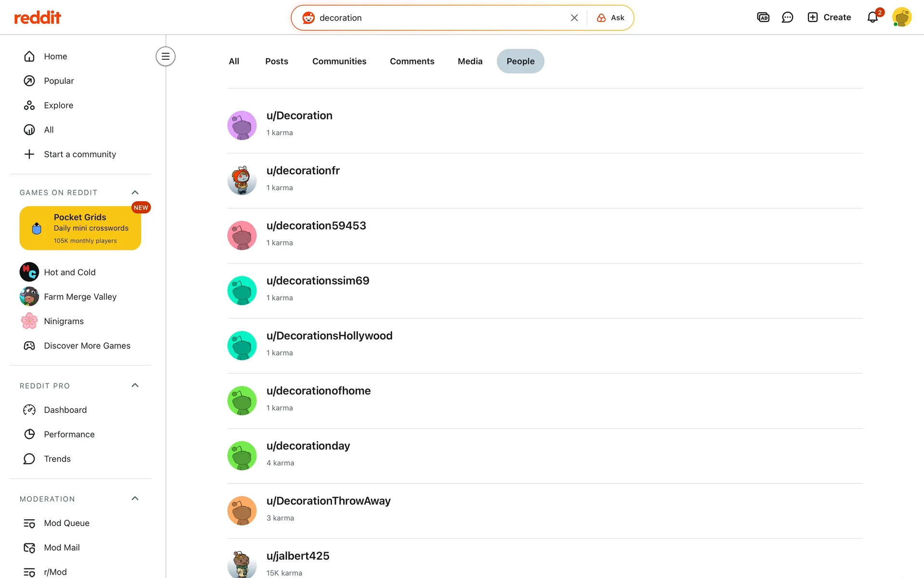Click the Ask button in search
Image resolution: width=924 pixels, height=578 pixels.
611,18
